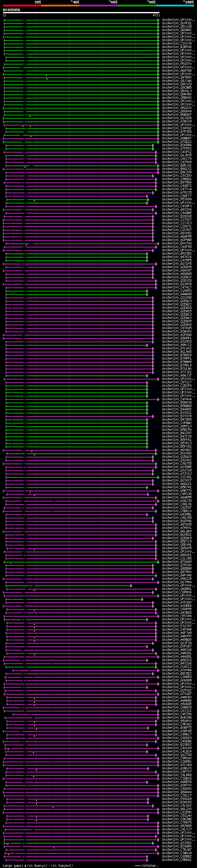Select hit label UniRef100_B8BQ47
Screen dimensions: 197x868
click(177, 115)
